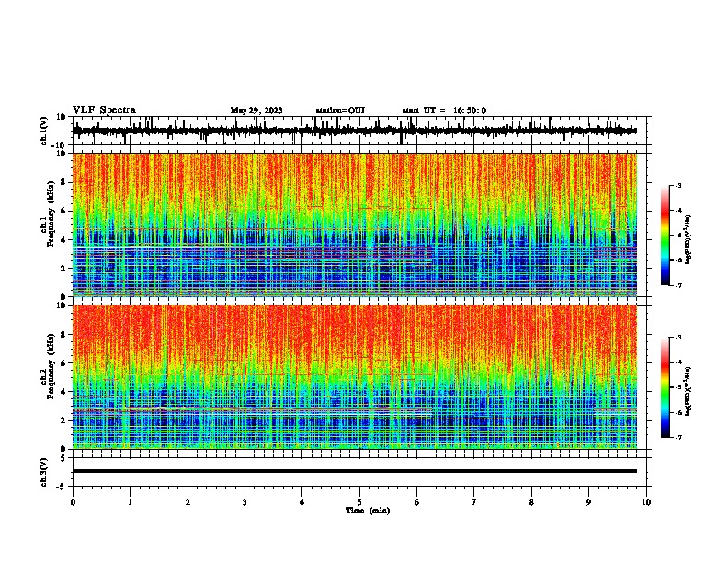
Task: Click the time-axis tick label "1"
Action: pyautogui.click(x=130, y=502)
